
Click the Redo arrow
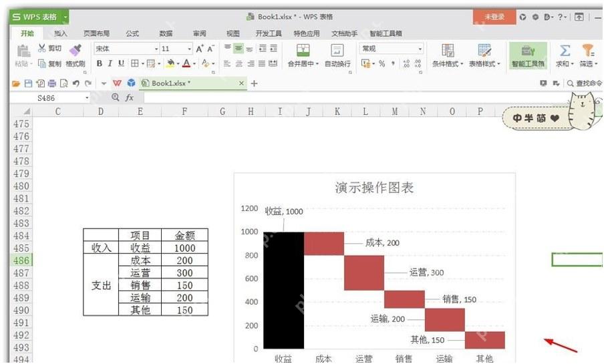tap(88, 83)
